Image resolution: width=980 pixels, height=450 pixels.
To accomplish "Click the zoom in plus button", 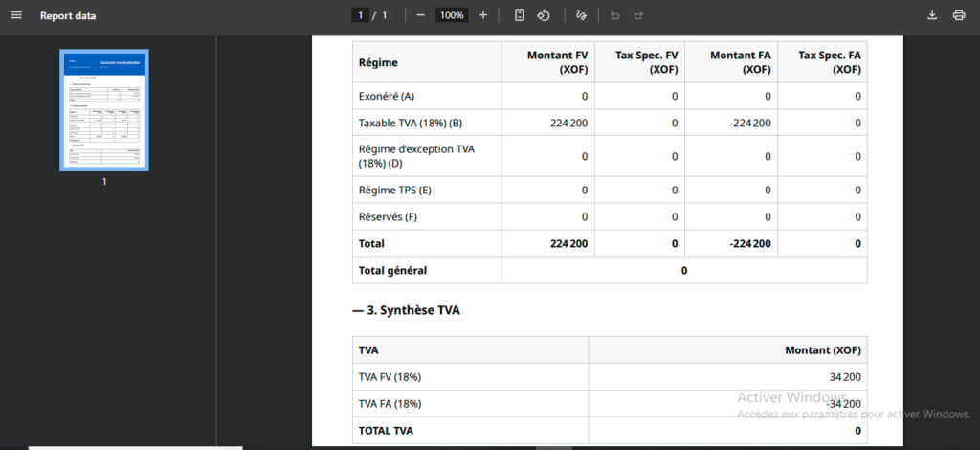I will (483, 15).
